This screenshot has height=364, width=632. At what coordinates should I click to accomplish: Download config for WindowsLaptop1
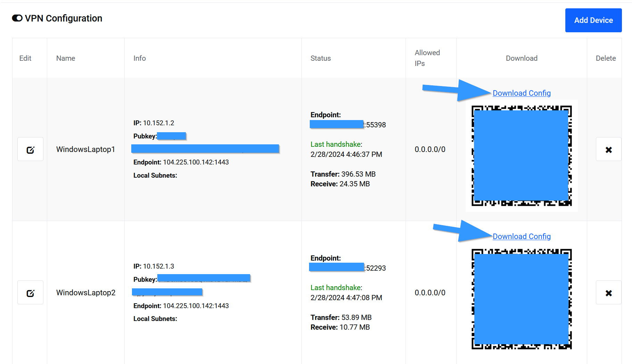521,93
